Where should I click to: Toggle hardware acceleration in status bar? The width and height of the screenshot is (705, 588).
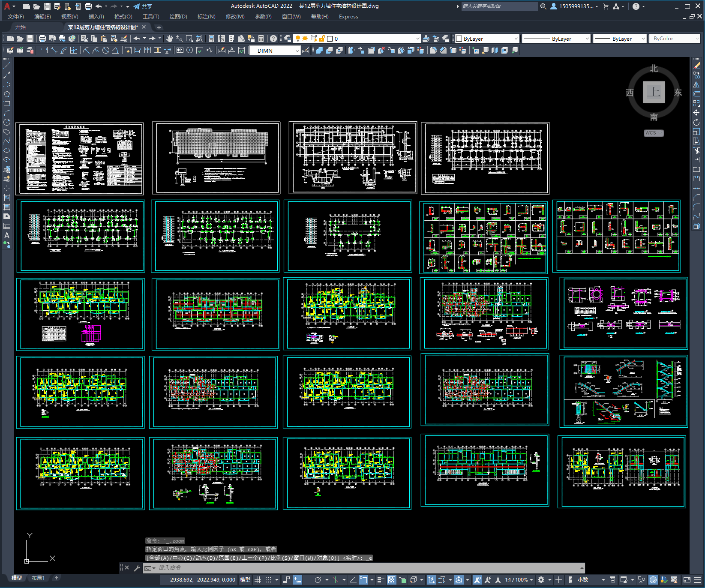coord(653,579)
